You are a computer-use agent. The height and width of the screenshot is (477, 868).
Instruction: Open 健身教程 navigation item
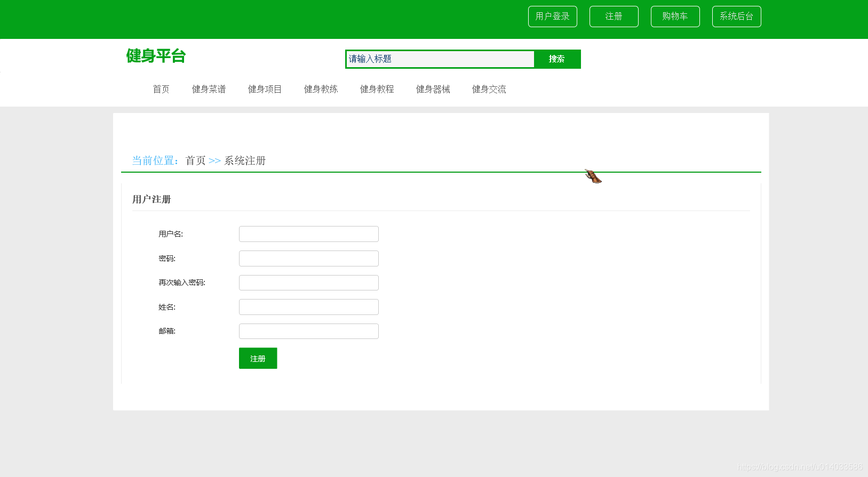click(x=377, y=89)
